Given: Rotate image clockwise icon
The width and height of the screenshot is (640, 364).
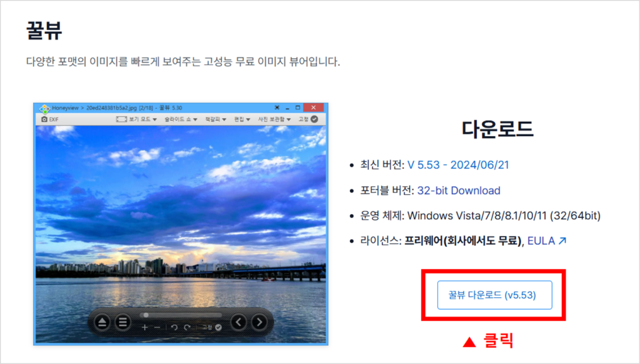Looking at the screenshot, I should 187,327.
